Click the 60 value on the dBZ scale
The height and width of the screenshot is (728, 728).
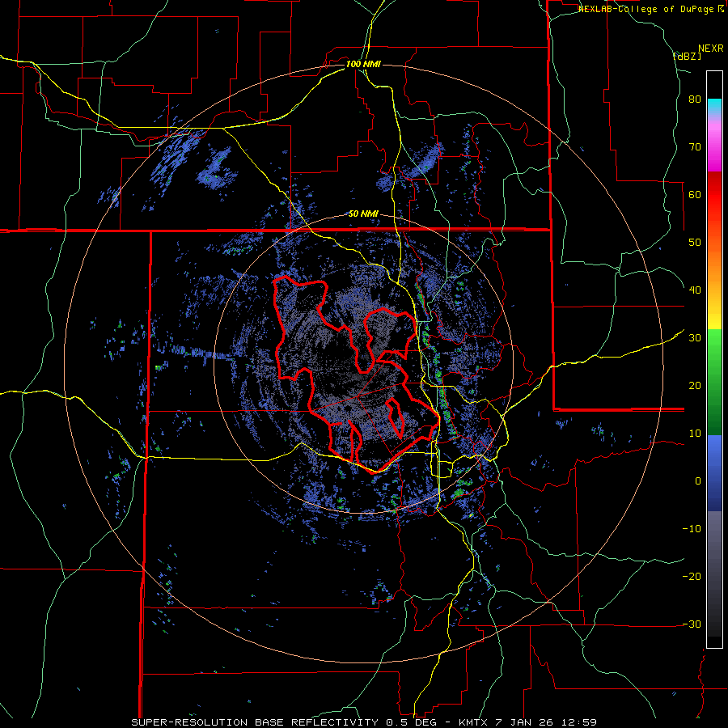[695, 194]
